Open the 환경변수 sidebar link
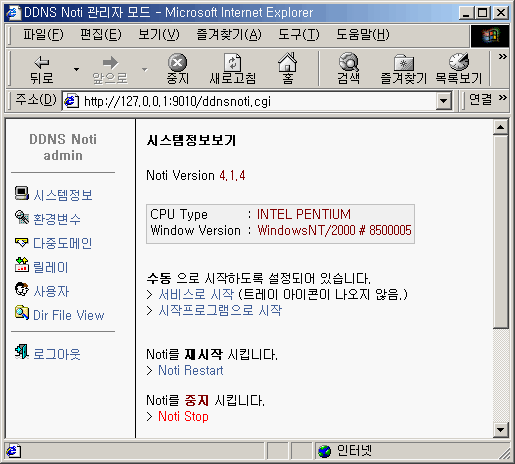Viewport: 515px width, 464px height. (x=57, y=219)
